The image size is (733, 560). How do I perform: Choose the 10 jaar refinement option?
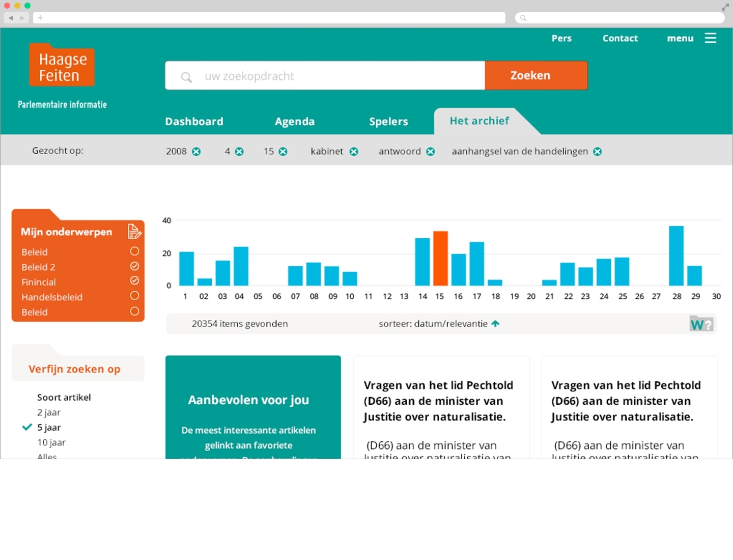[51, 442]
